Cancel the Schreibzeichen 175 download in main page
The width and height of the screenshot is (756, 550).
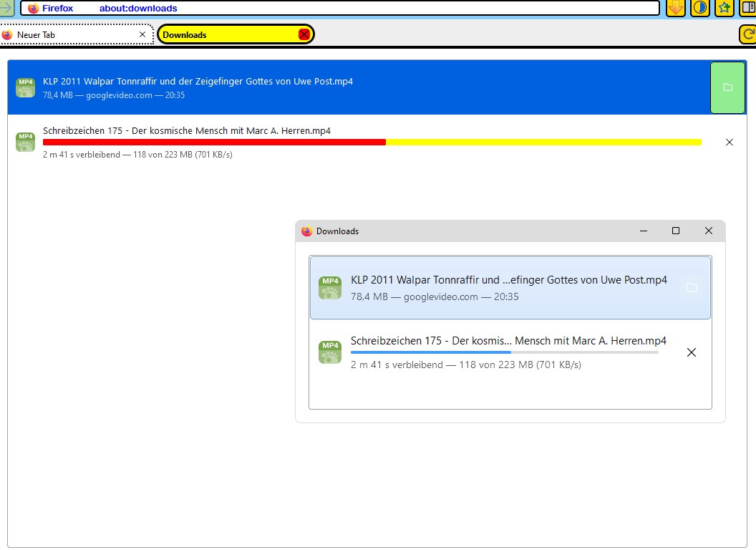click(729, 143)
